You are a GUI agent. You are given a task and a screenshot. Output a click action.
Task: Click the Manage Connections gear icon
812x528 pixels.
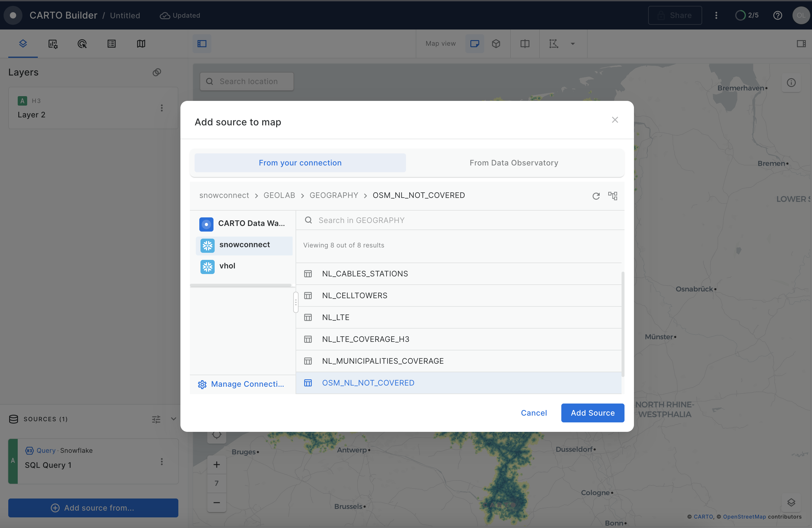coord(202,384)
